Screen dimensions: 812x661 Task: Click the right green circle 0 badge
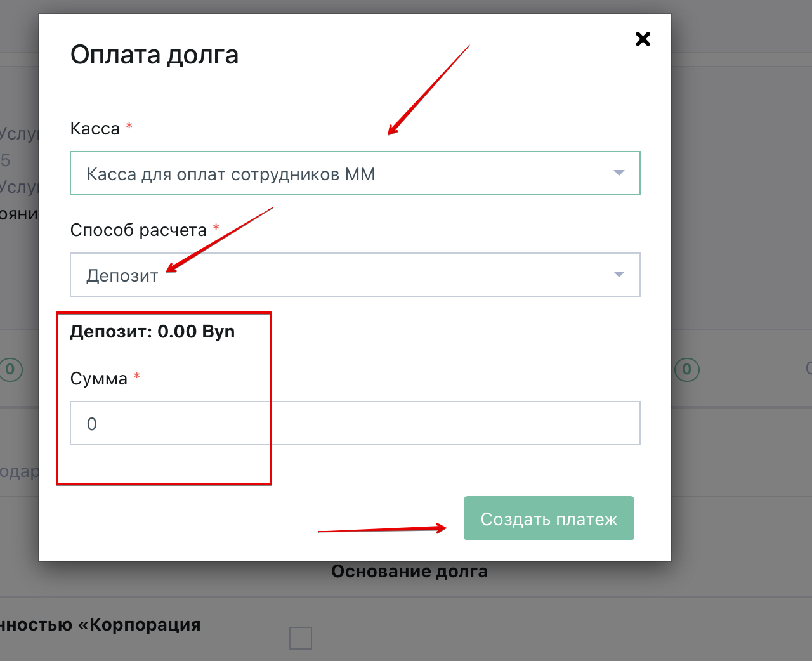[x=686, y=369]
